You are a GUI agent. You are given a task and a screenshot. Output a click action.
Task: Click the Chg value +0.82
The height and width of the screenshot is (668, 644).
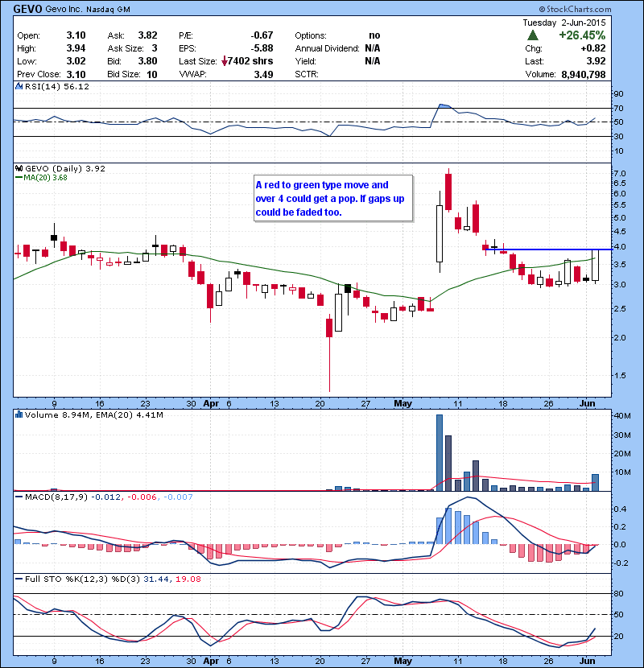tap(592, 48)
